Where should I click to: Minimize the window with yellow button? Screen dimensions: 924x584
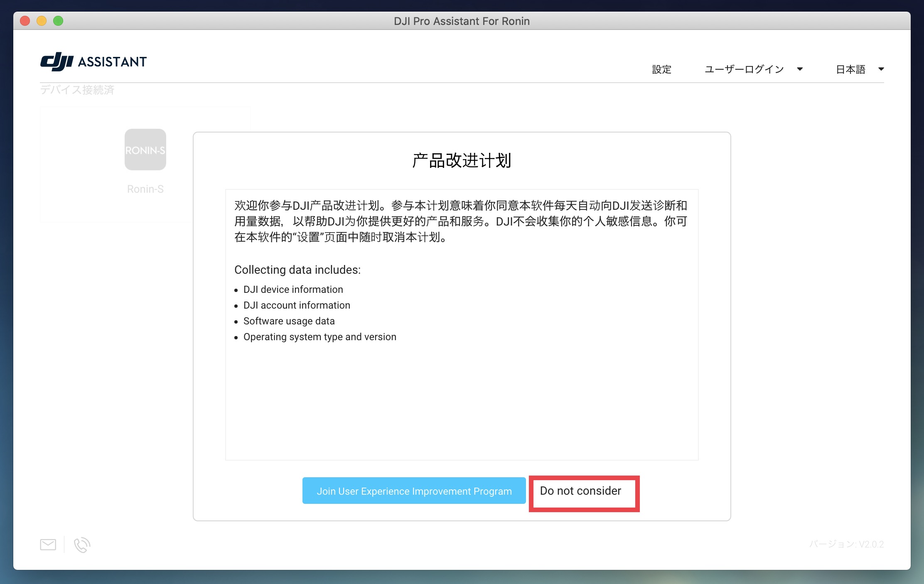[x=42, y=21]
